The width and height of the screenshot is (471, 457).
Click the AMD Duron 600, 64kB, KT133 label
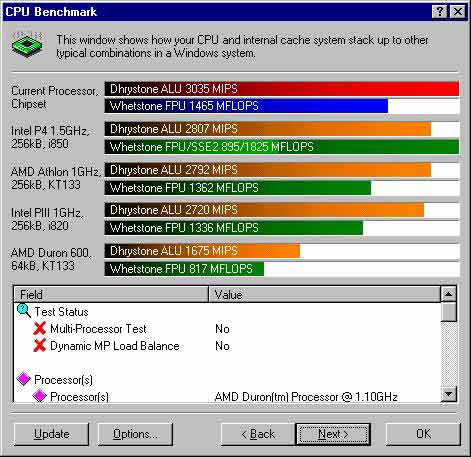pyautogui.click(x=51, y=259)
